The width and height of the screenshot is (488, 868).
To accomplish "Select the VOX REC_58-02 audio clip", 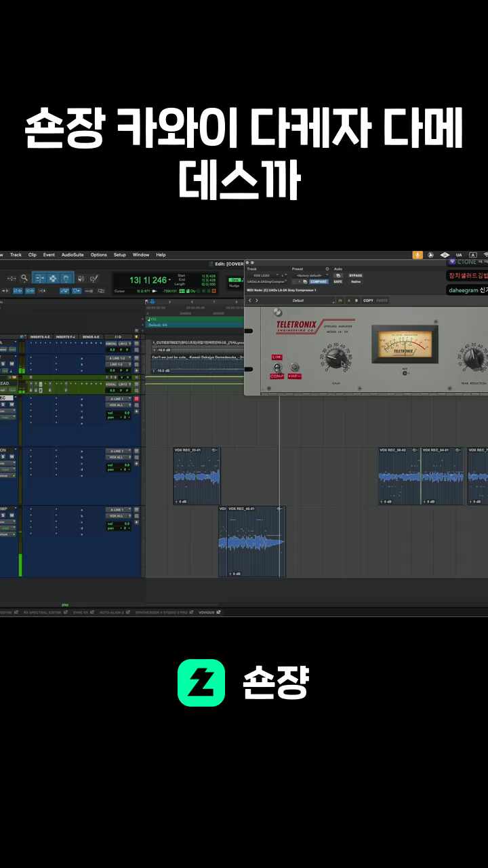I will click(x=400, y=476).
